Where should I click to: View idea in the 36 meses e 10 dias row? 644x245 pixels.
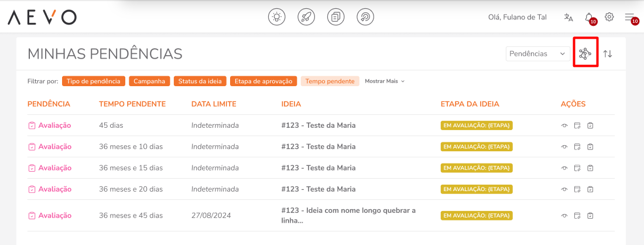pos(565,147)
